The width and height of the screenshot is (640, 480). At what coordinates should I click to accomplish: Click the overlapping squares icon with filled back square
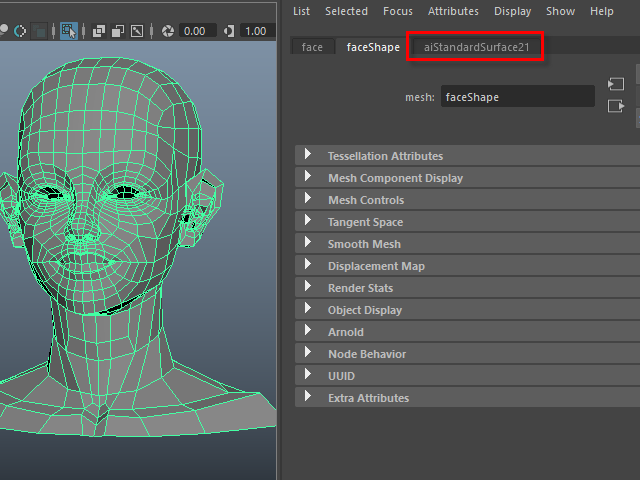tap(100, 31)
